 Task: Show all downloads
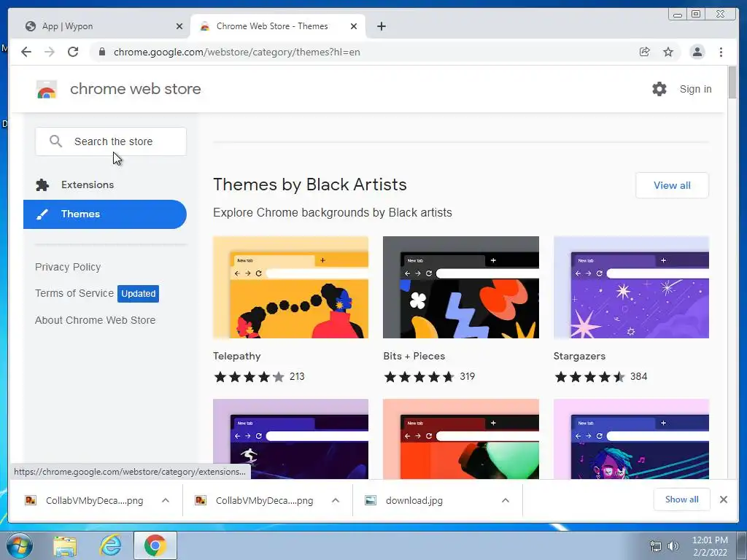pyautogui.click(x=682, y=499)
